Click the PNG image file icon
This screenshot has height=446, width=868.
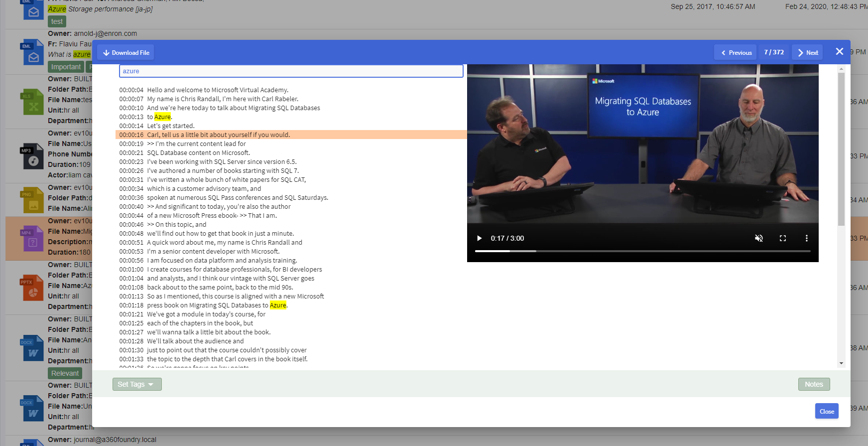[32, 201]
